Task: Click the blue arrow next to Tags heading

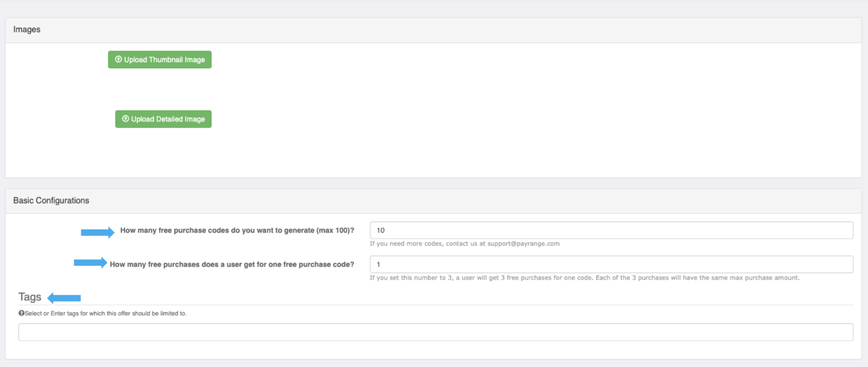Action: (x=64, y=298)
